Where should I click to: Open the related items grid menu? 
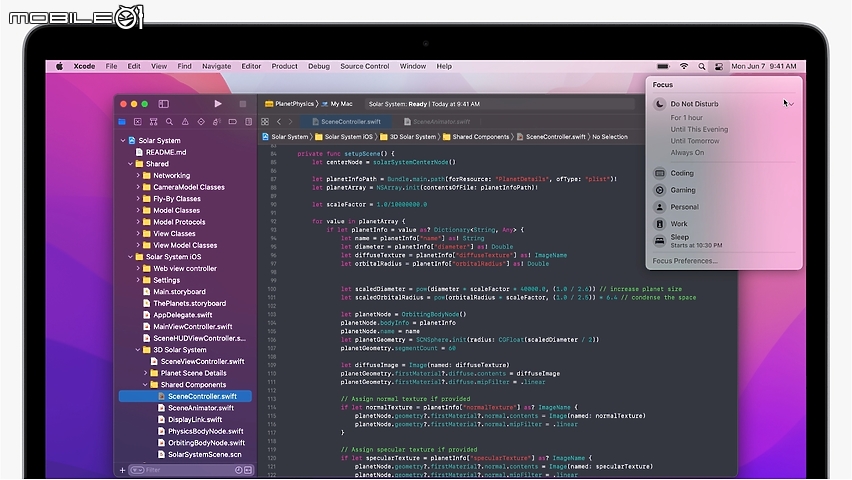(x=265, y=122)
